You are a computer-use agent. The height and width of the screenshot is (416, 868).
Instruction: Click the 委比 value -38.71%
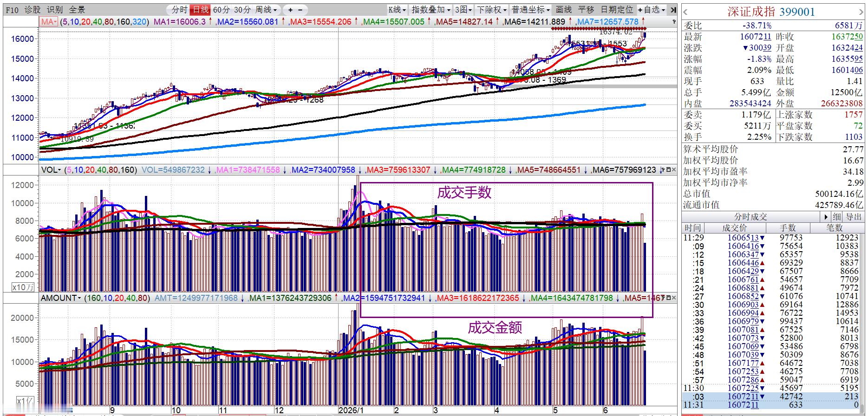(757, 26)
